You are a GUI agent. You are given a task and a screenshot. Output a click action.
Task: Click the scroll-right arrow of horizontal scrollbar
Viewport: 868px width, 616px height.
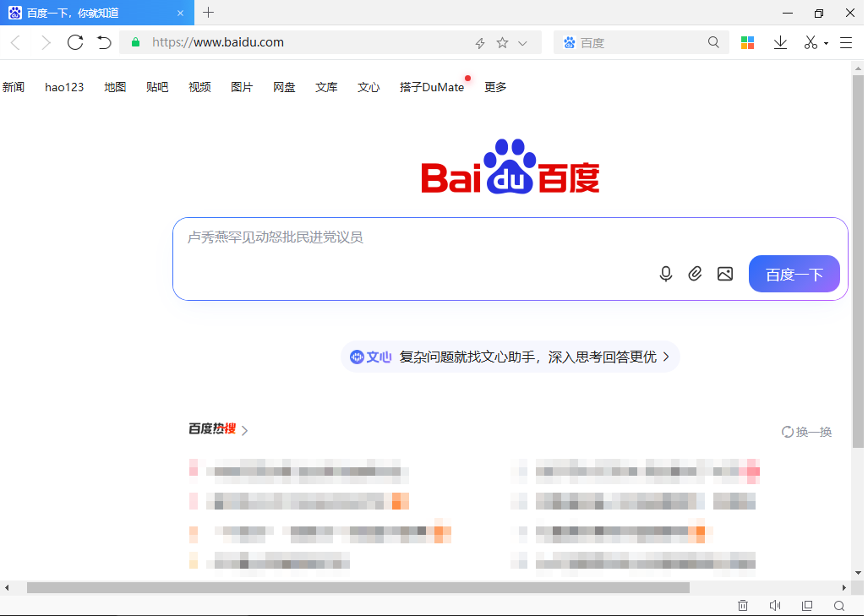pyautogui.click(x=843, y=587)
